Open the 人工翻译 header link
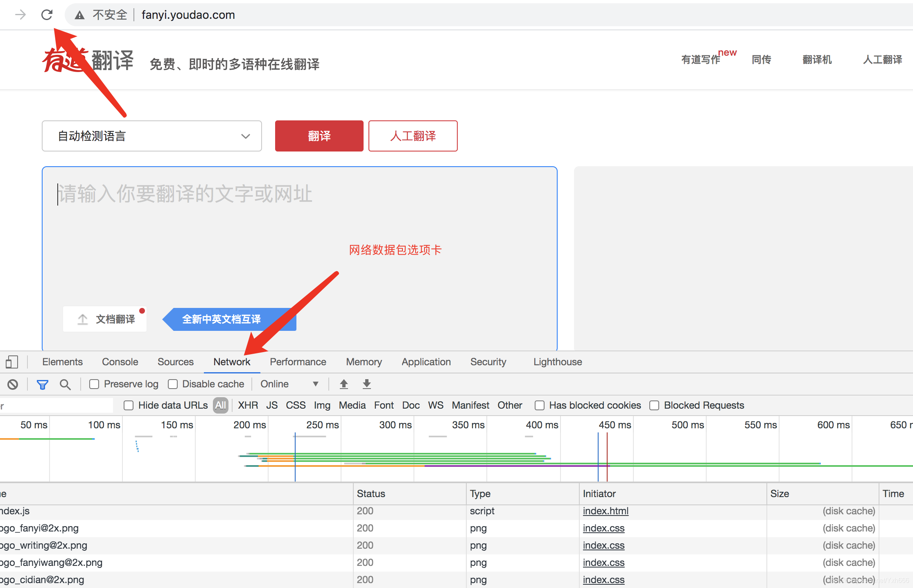Screen dimensions: 913x588 pos(883,60)
